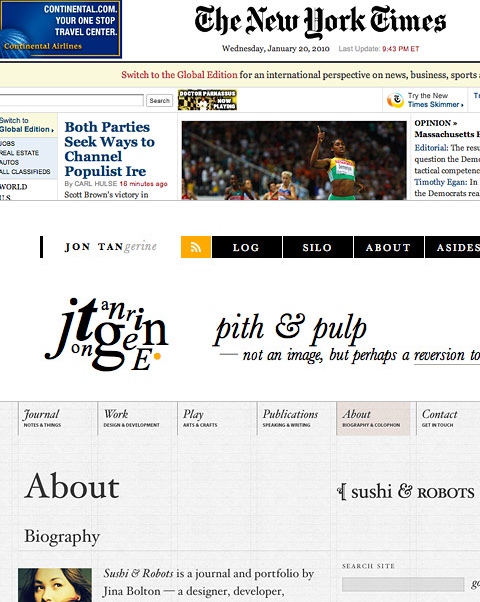The height and width of the screenshot is (602, 480).
Task: Open the ABOUT tab in black nav
Action: click(389, 247)
